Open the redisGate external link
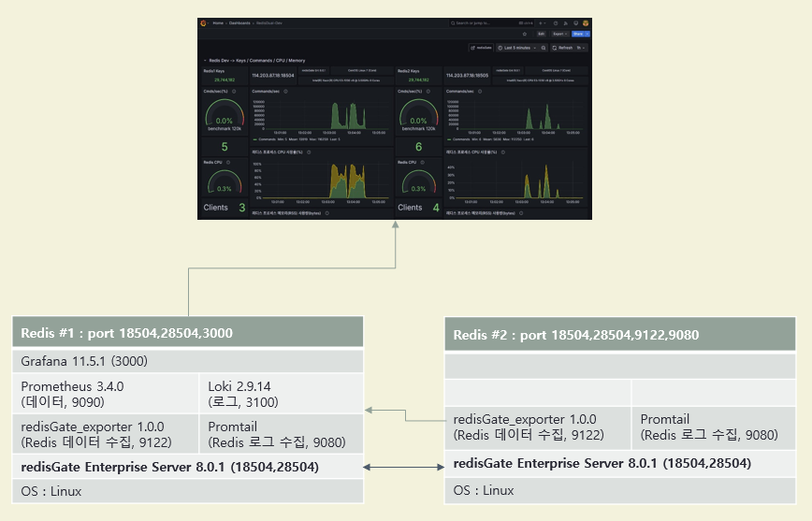812x521 pixels. click(481, 47)
